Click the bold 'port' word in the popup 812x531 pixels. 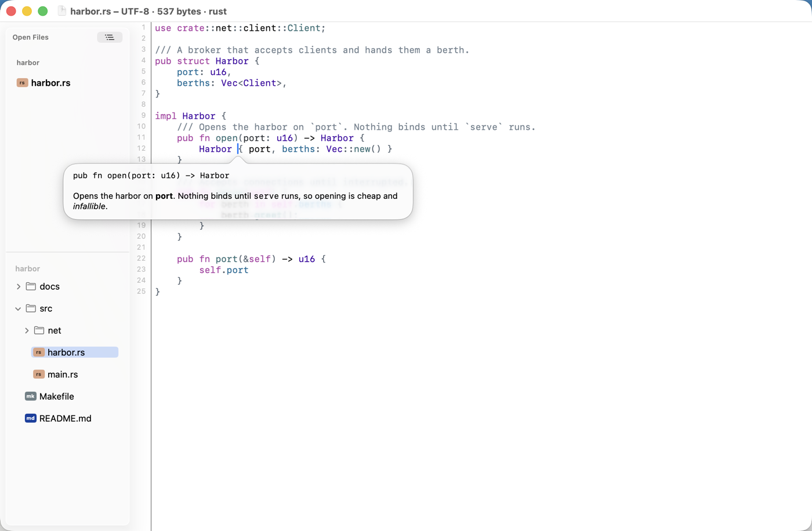tap(164, 196)
